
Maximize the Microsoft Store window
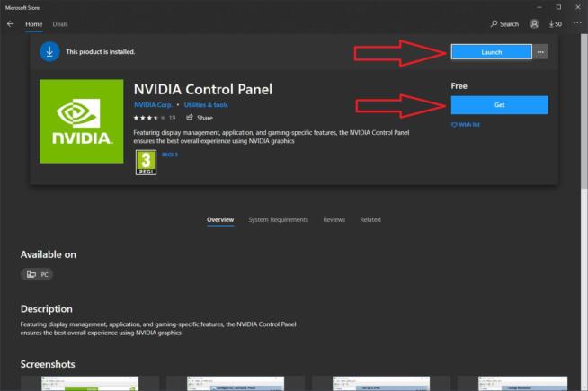click(558, 7)
